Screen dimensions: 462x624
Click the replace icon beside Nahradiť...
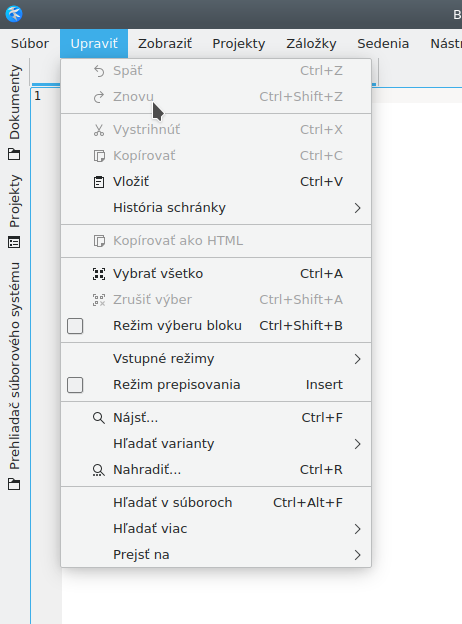point(99,470)
